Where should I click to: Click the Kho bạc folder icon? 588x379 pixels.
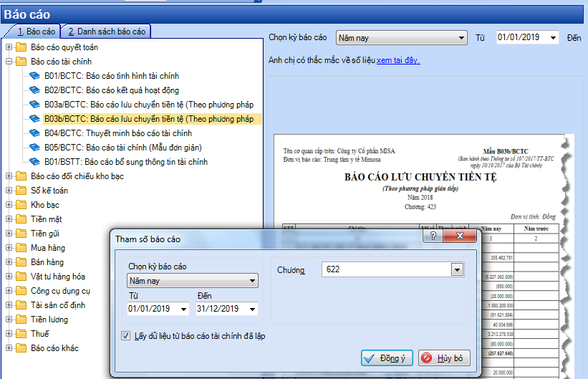(x=21, y=205)
